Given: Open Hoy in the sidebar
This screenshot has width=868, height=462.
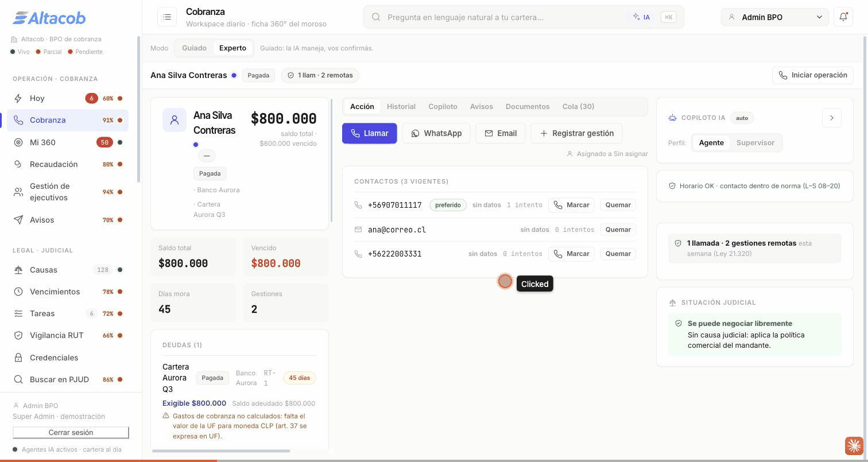Looking at the screenshot, I should point(68,98).
